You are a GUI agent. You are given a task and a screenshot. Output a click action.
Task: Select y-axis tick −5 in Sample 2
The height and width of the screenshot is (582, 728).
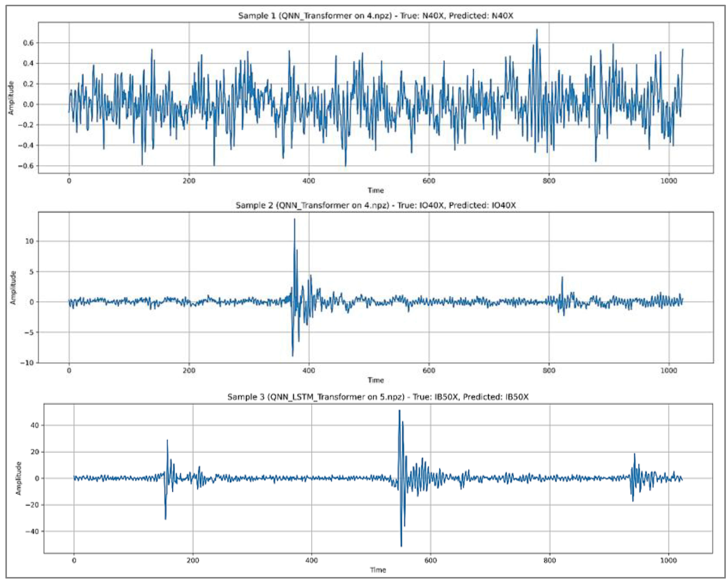[29, 333]
